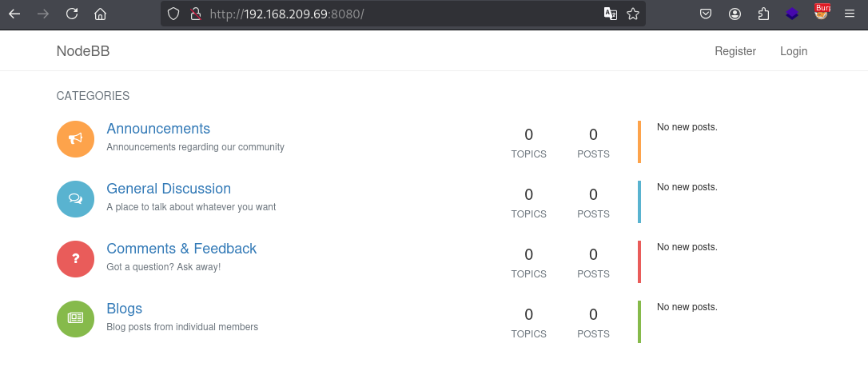868x371 pixels.
Task: Click the red Comments & Feedback question icon
Action: pyautogui.click(x=75, y=258)
